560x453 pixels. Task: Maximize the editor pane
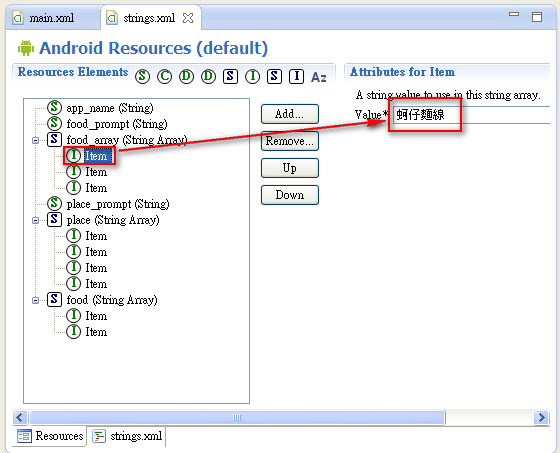(537, 17)
